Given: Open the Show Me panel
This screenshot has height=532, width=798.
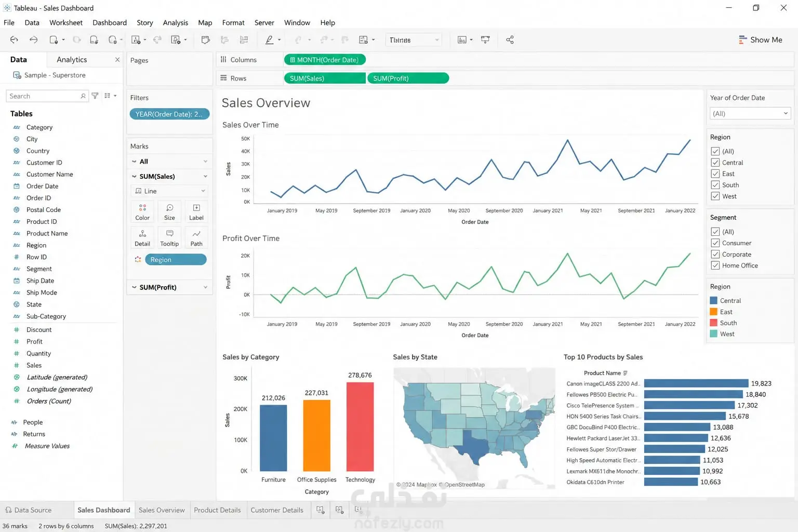Looking at the screenshot, I should 761,40.
